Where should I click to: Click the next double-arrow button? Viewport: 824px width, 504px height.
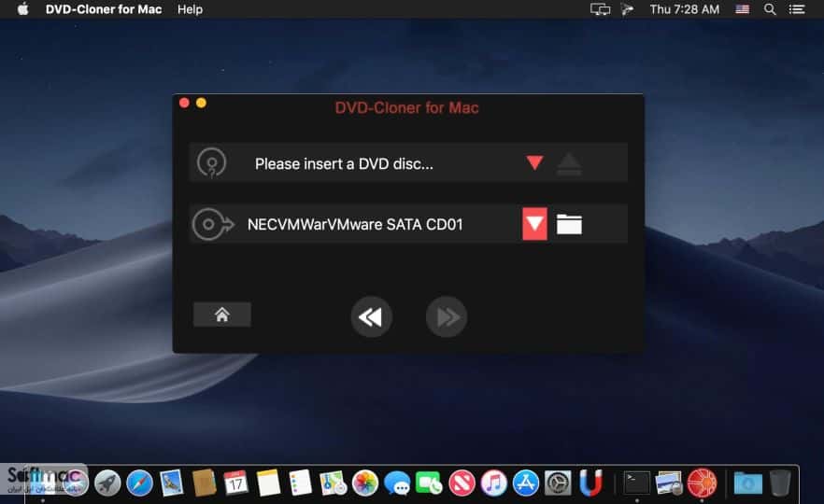447,316
